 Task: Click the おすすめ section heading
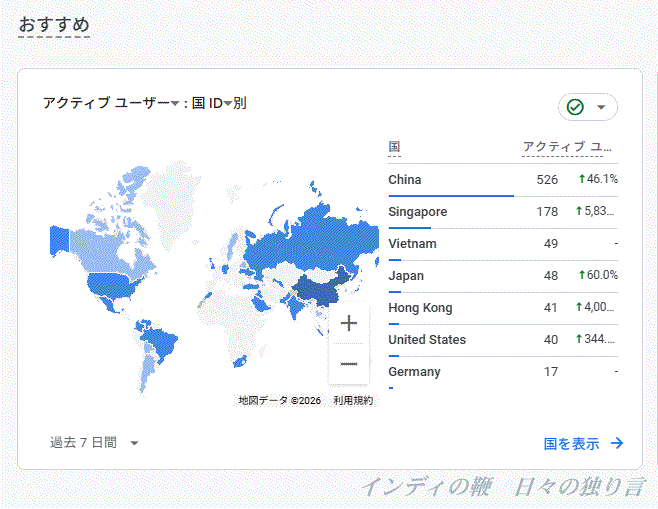coord(54,24)
